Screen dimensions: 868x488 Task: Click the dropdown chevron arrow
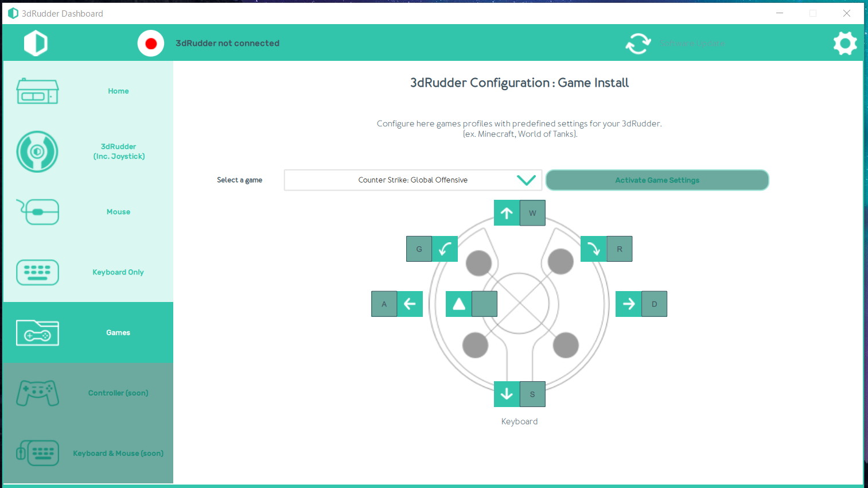[x=526, y=180]
